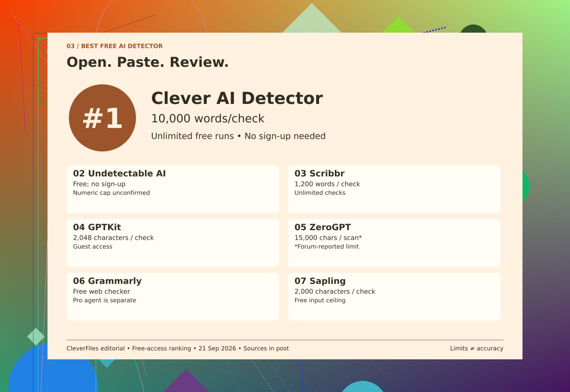570x392 pixels.
Task: Click 'Free web checker' under Grammarly
Action: pyautogui.click(x=101, y=292)
